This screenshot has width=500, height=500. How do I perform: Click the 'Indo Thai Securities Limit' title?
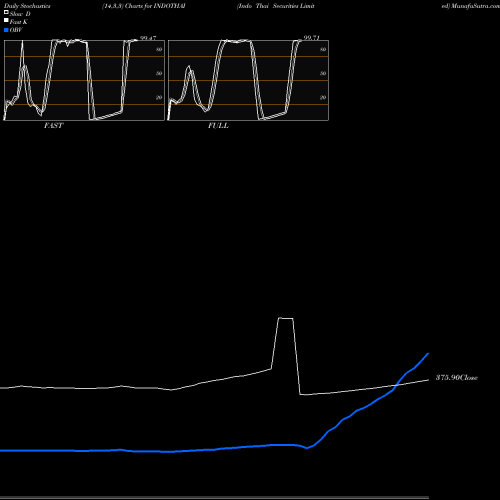tap(276, 6)
